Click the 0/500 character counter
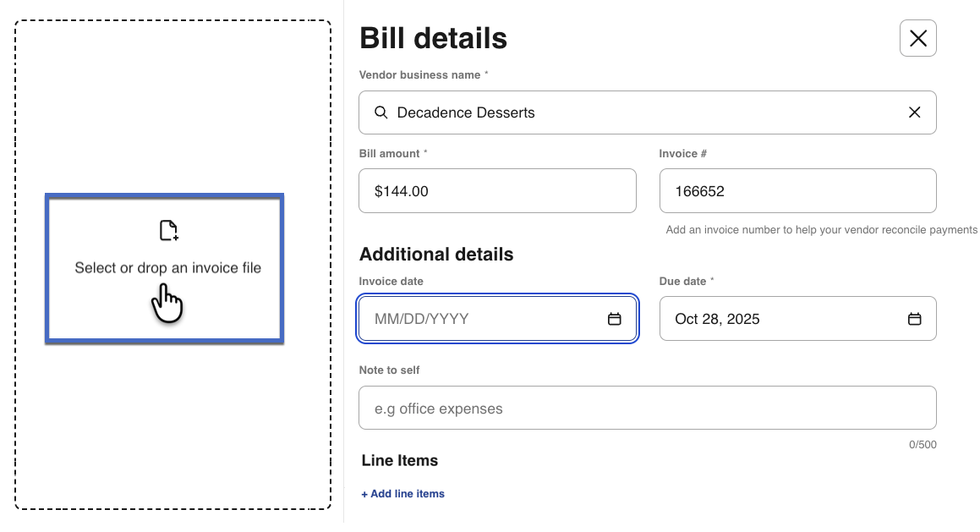This screenshot has height=532, width=980. click(x=923, y=445)
